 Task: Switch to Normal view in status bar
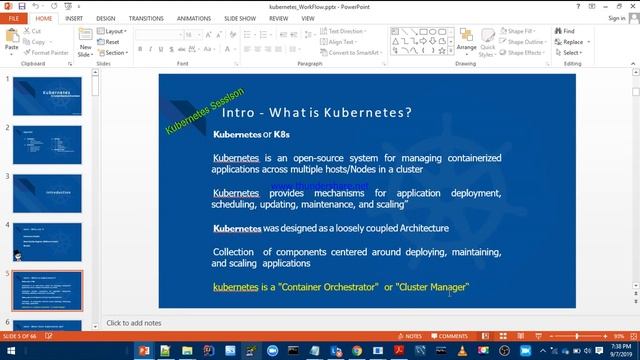485,336
